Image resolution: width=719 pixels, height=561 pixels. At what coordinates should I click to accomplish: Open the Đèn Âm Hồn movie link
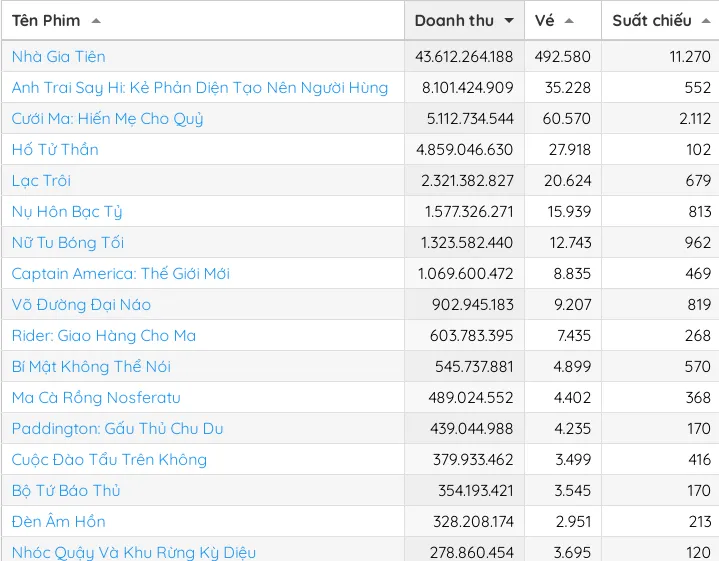click(x=58, y=522)
